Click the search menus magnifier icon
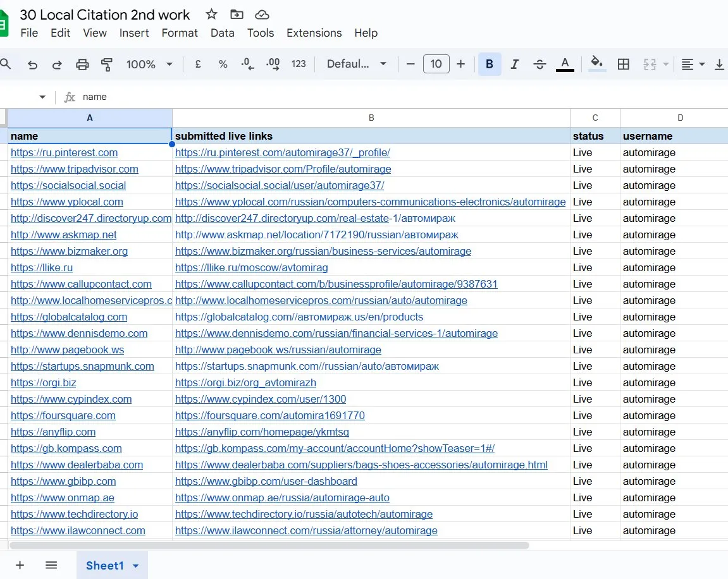728x579 pixels. (x=5, y=64)
